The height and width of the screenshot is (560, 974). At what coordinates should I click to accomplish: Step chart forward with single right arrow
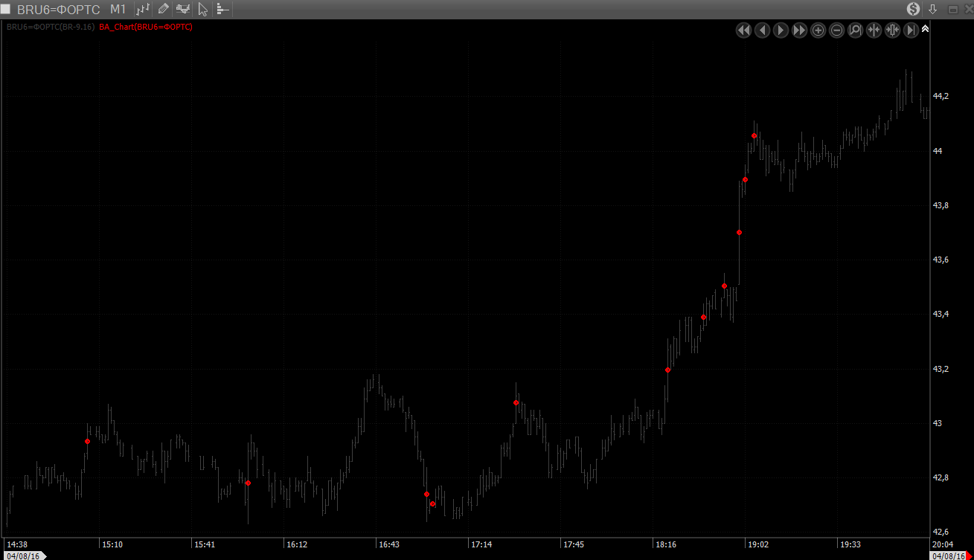pyautogui.click(x=781, y=30)
